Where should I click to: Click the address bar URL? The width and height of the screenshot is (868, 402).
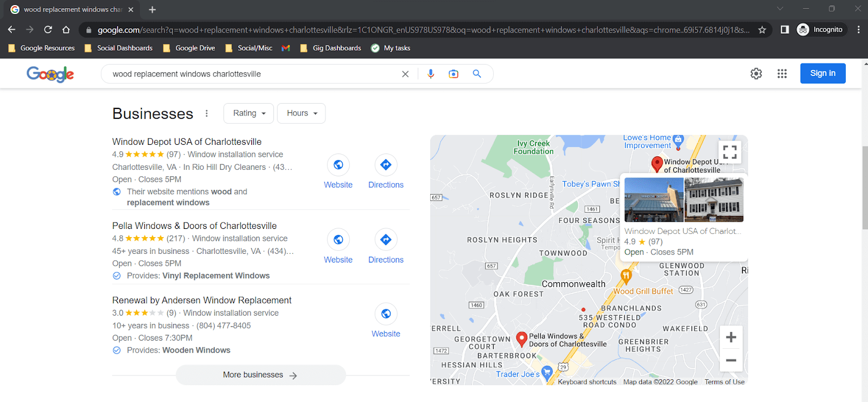tap(423, 30)
